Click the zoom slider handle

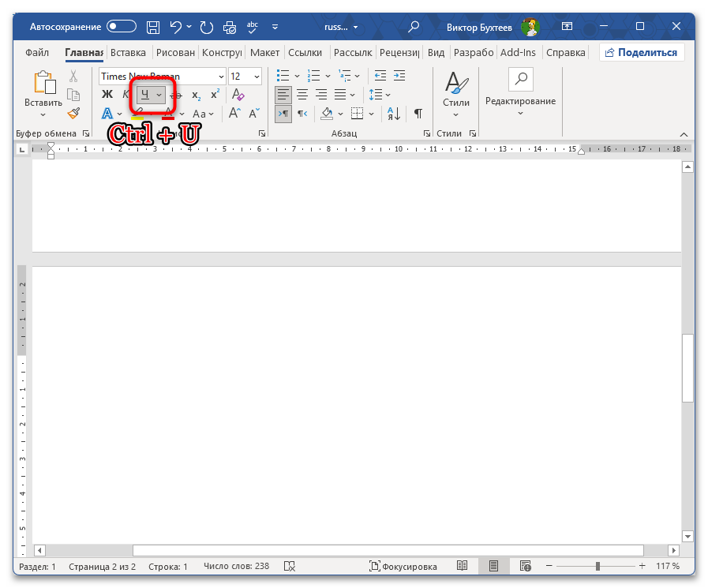(x=597, y=566)
